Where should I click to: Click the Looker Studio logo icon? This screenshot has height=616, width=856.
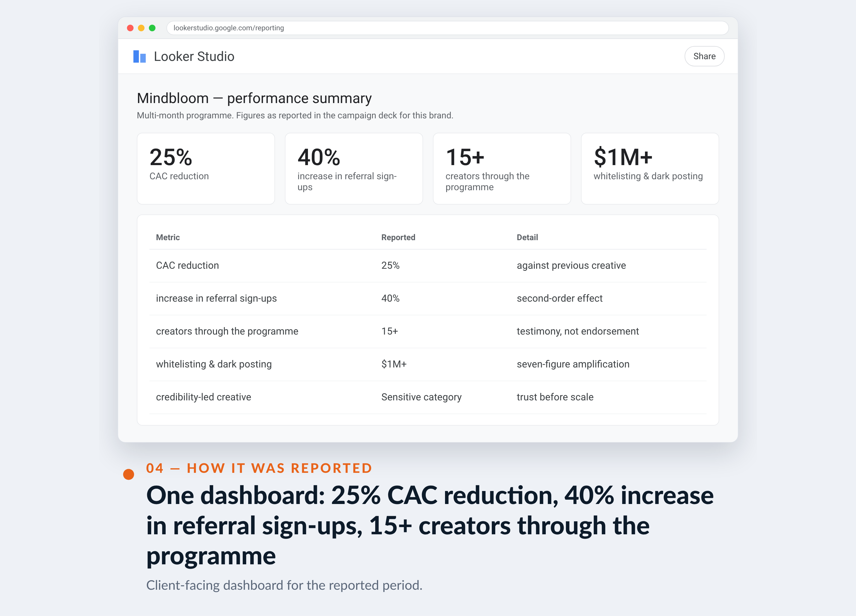pyautogui.click(x=139, y=56)
